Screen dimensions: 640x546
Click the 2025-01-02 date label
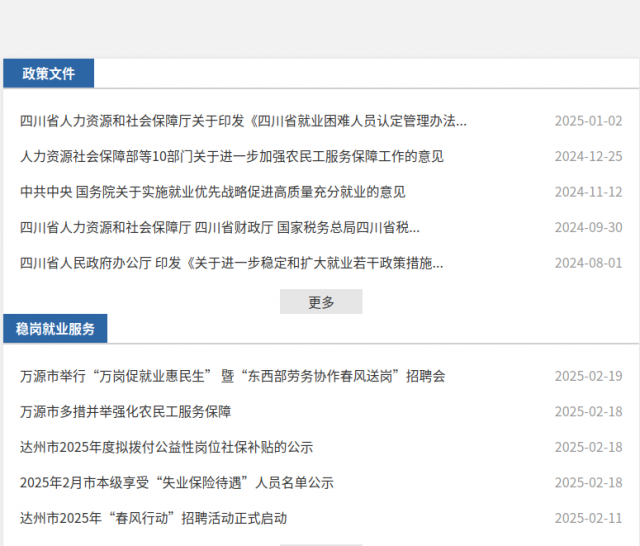click(588, 121)
